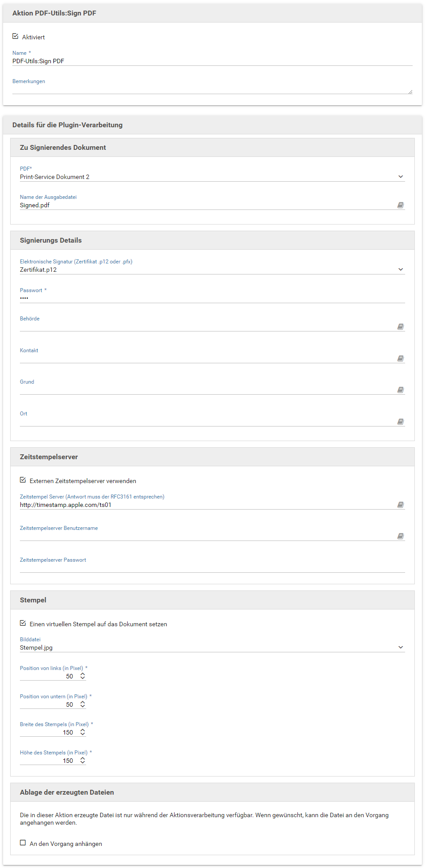Open placeholder picker for Zeitstempel Server URL
This screenshot has width=425, height=868.
[x=400, y=505]
